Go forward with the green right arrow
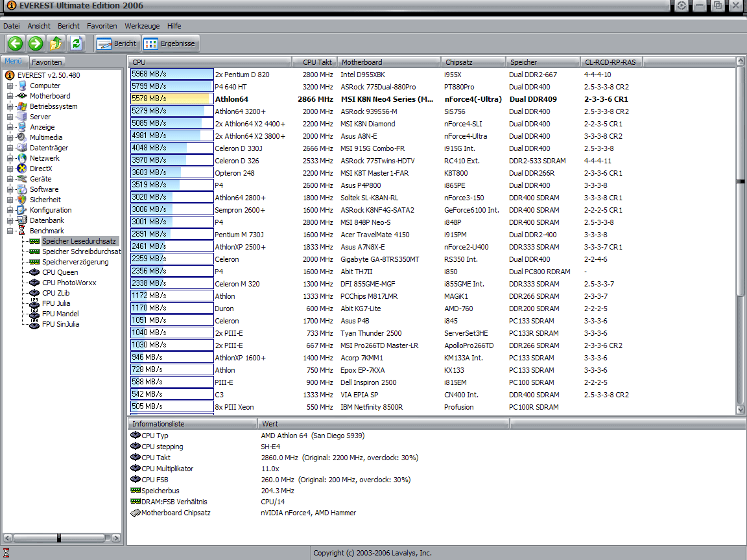 click(x=36, y=43)
